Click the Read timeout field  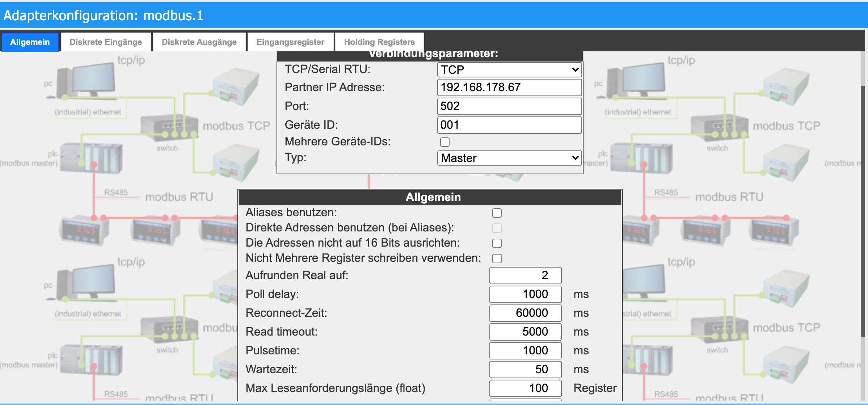coord(525,332)
